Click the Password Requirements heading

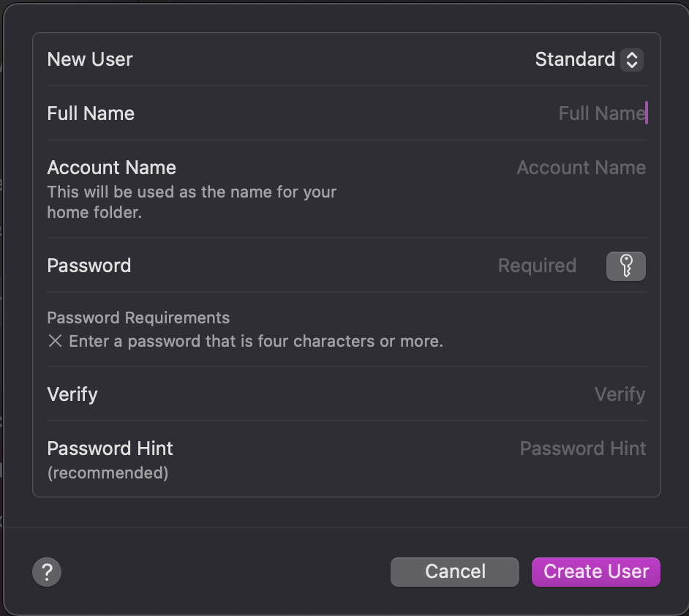click(138, 318)
